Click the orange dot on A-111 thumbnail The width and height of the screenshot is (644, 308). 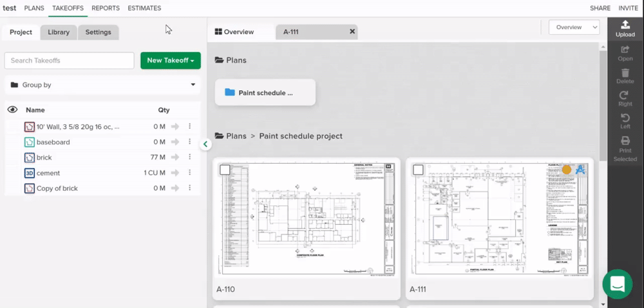click(566, 169)
